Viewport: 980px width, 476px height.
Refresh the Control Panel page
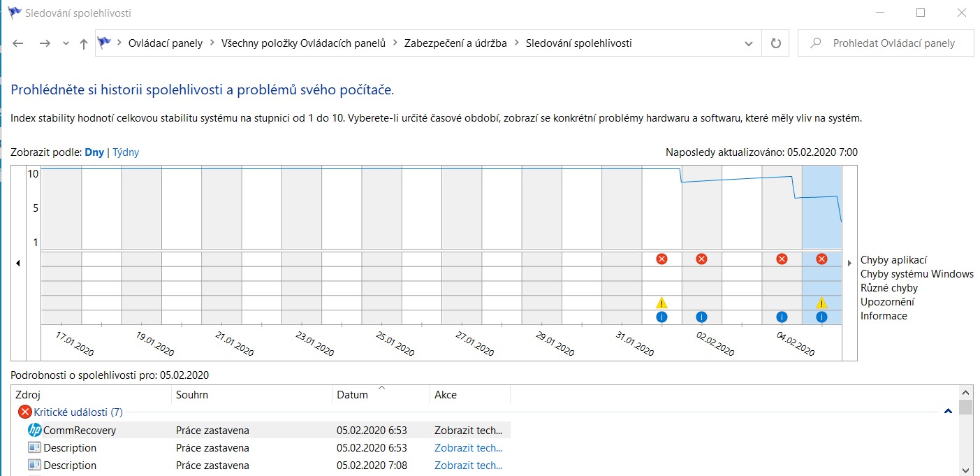(775, 43)
